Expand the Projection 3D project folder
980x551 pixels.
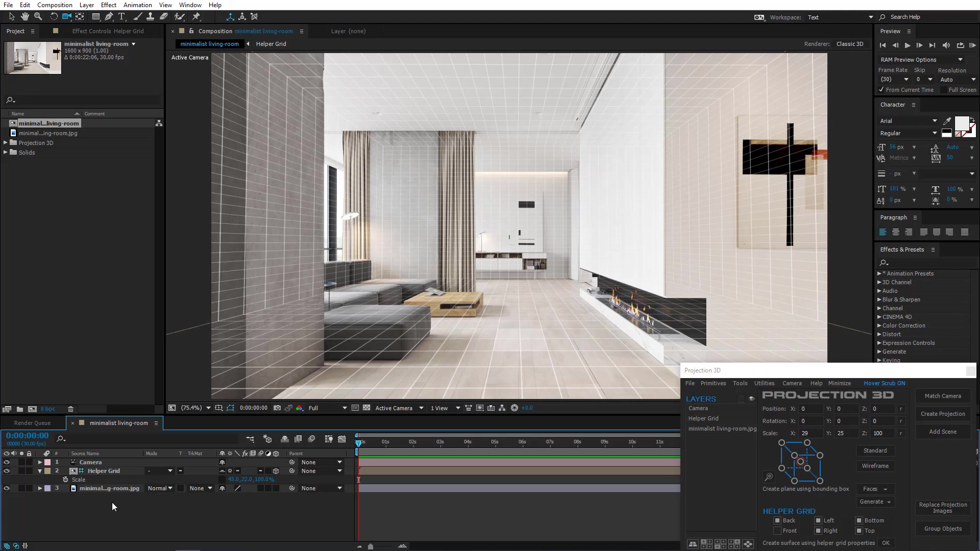[x=6, y=143]
